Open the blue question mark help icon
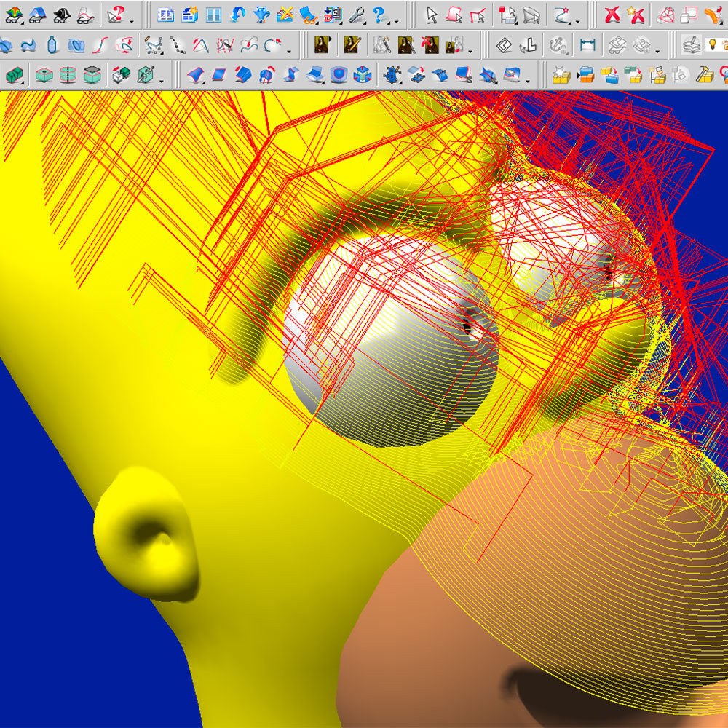 pos(380,16)
